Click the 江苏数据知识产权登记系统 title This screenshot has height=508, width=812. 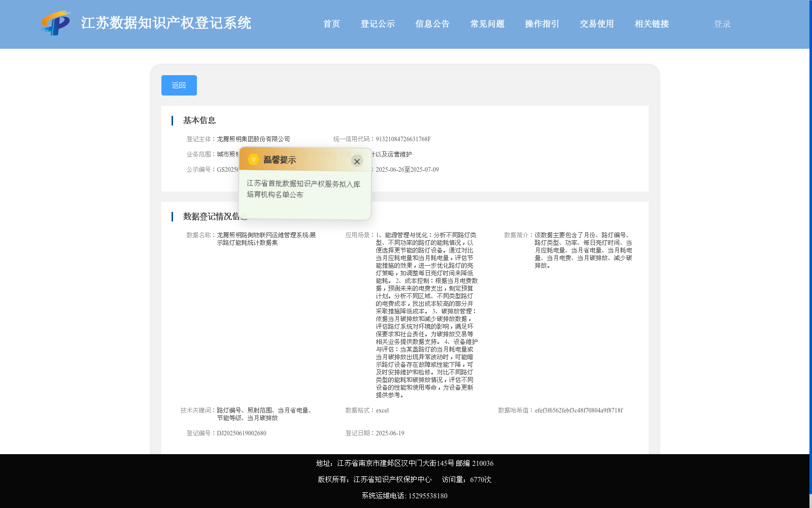[x=166, y=23]
